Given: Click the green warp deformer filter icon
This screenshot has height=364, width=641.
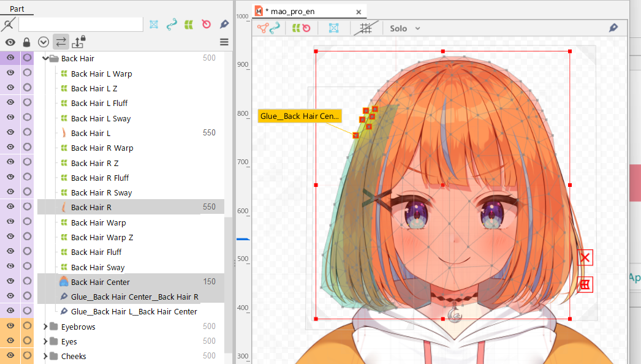Looking at the screenshot, I should coord(189,24).
